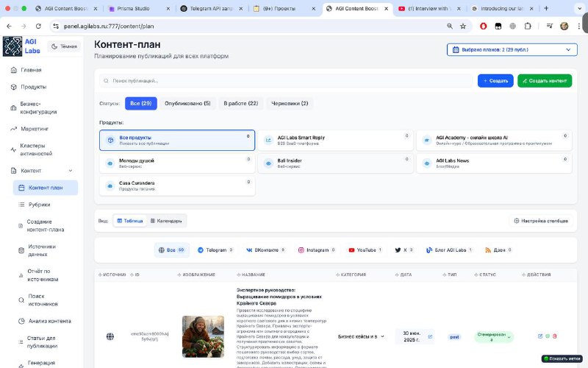Click the edit date icon next to 30 июн. 2025

click(x=430, y=336)
